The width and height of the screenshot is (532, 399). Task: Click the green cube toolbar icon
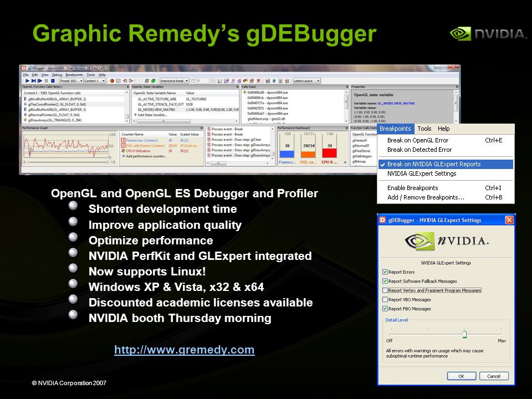click(153, 81)
